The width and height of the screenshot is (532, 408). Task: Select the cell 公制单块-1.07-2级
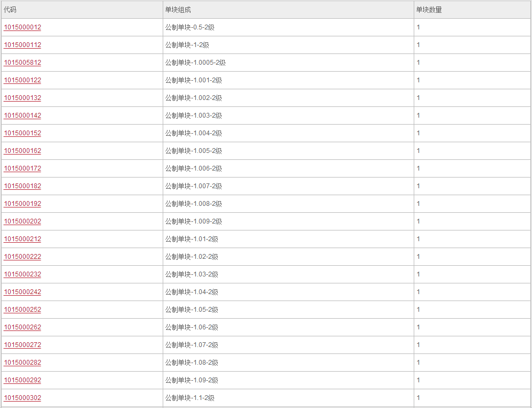[x=288, y=344]
